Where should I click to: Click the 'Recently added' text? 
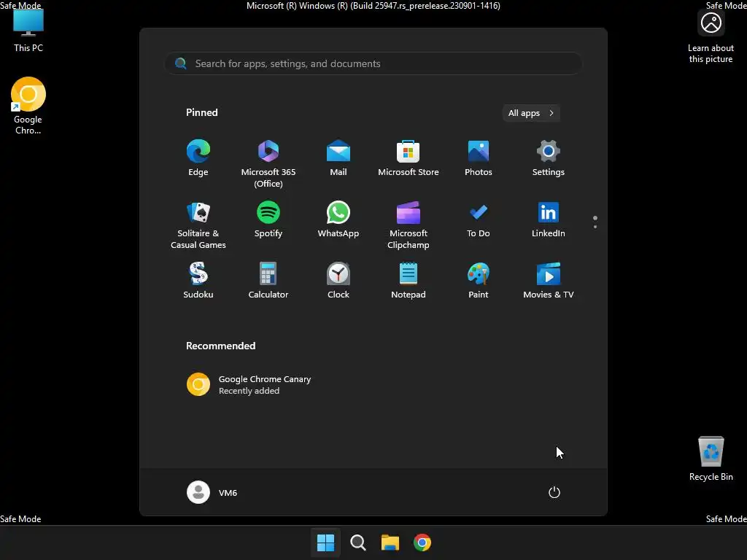click(x=249, y=391)
